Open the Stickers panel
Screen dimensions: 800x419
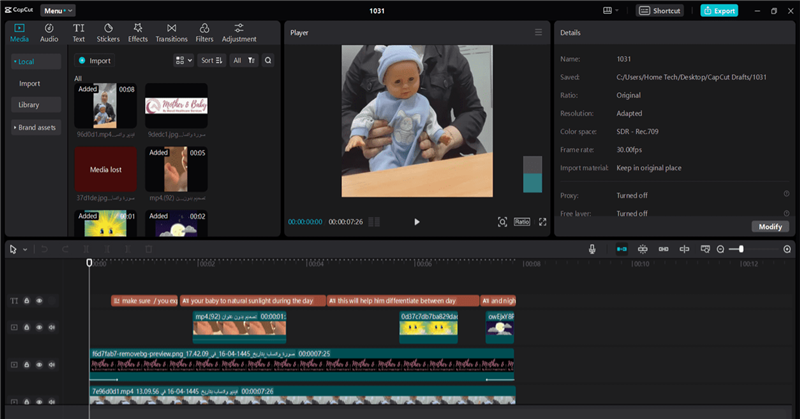coord(107,32)
